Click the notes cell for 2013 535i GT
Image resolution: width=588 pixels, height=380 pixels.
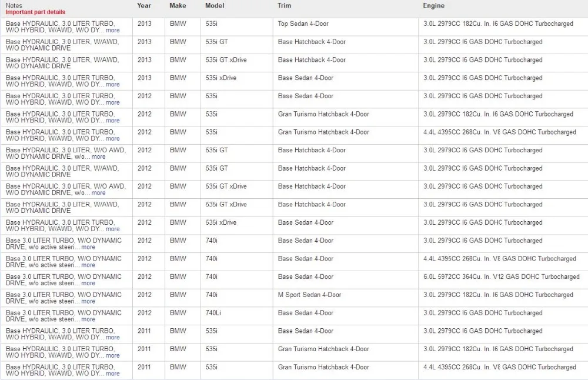pyautogui.click(x=66, y=45)
